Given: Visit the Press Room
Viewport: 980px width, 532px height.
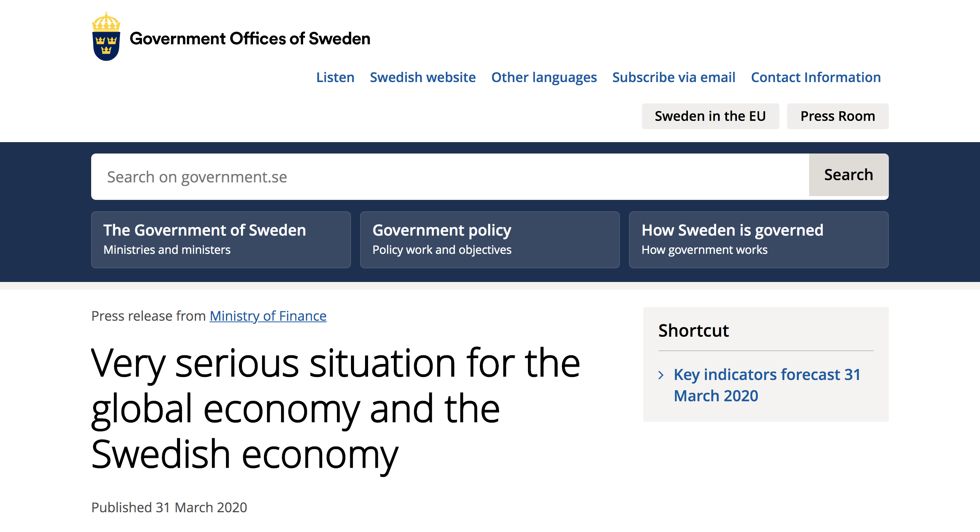Looking at the screenshot, I should click(x=837, y=116).
